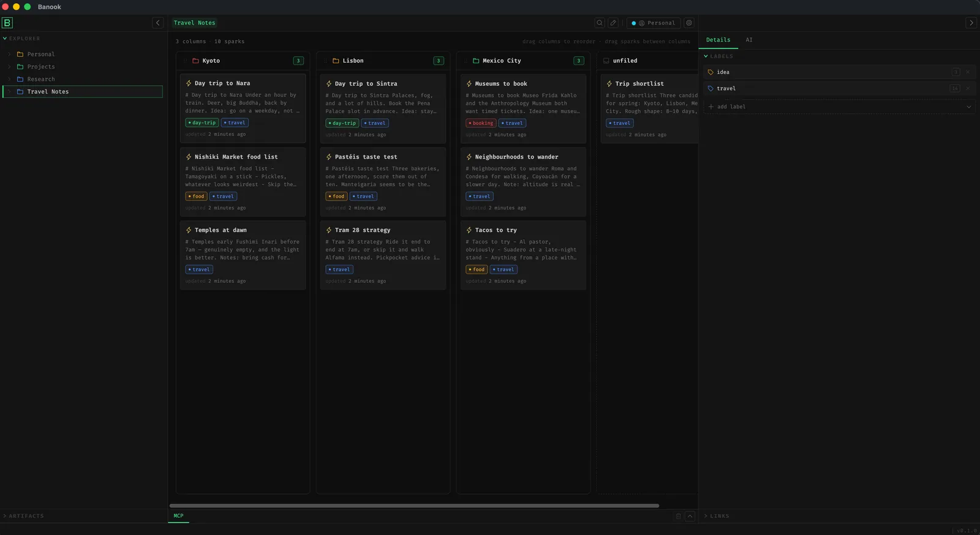
Task: Click the lightning icon on Museums to book
Action: (x=469, y=84)
